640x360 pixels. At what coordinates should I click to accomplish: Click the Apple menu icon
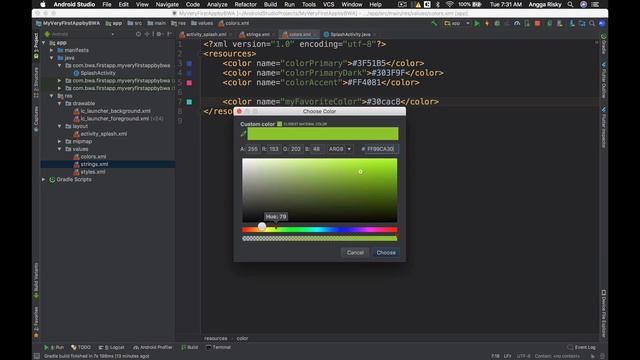[43, 4]
